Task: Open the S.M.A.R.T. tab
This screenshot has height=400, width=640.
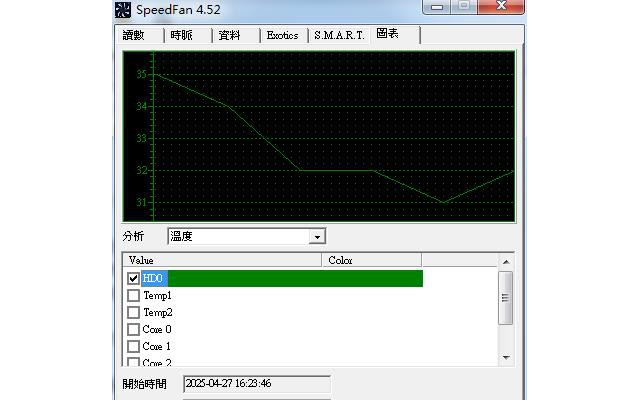Action: coord(339,36)
